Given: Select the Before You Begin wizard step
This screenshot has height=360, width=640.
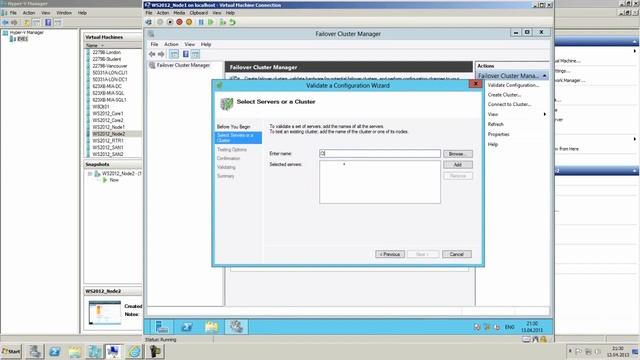Looking at the screenshot, I should 233,127.
